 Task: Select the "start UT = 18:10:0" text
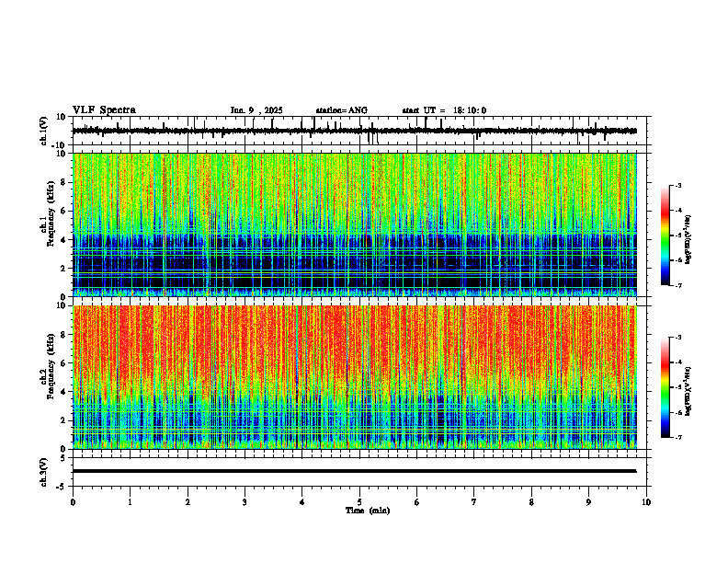[444, 110]
